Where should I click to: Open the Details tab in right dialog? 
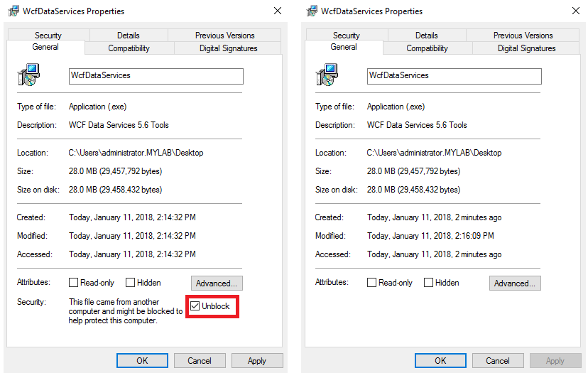[426, 35]
